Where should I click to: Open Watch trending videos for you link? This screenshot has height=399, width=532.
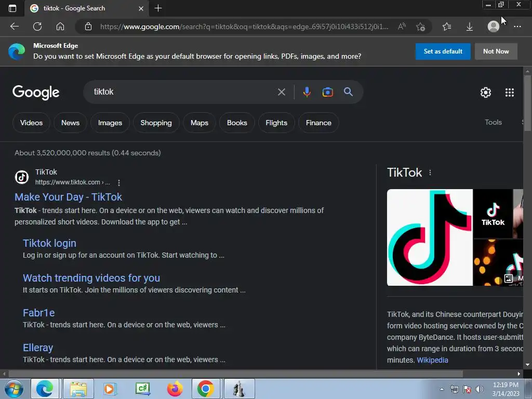[x=91, y=278]
